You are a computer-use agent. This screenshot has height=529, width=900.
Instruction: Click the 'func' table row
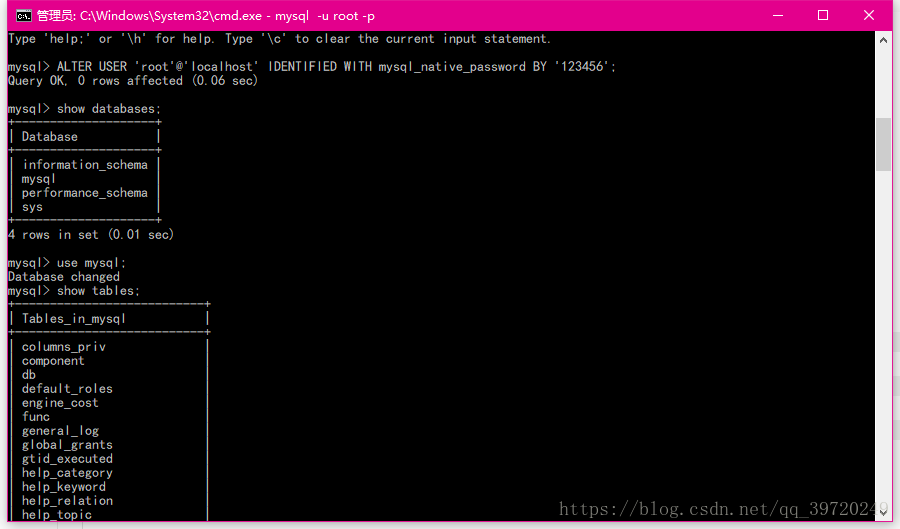click(x=36, y=417)
